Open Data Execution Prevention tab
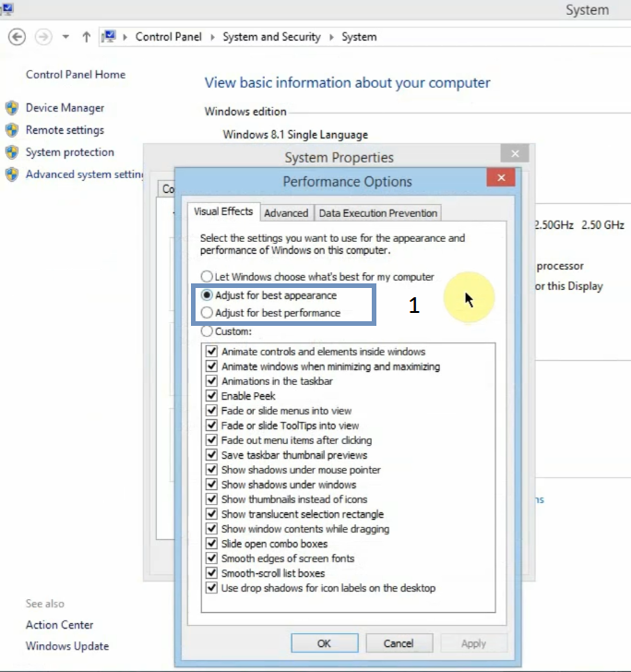Screen dimensions: 631x672 tap(378, 213)
